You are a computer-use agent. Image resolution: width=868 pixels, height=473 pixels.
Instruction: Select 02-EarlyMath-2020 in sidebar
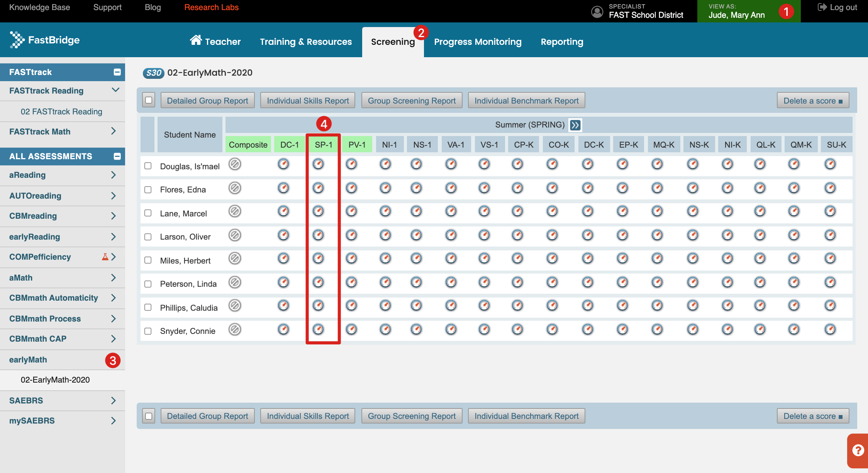tap(55, 380)
